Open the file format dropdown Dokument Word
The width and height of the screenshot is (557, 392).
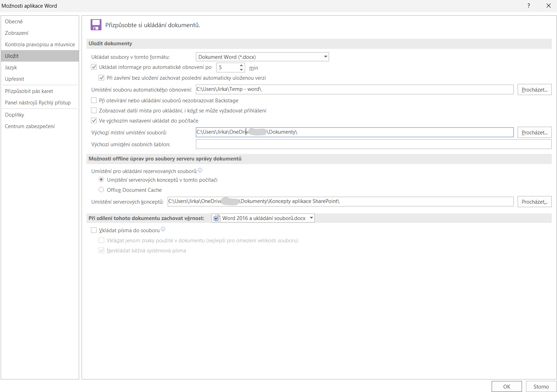click(x=262, y=57)
